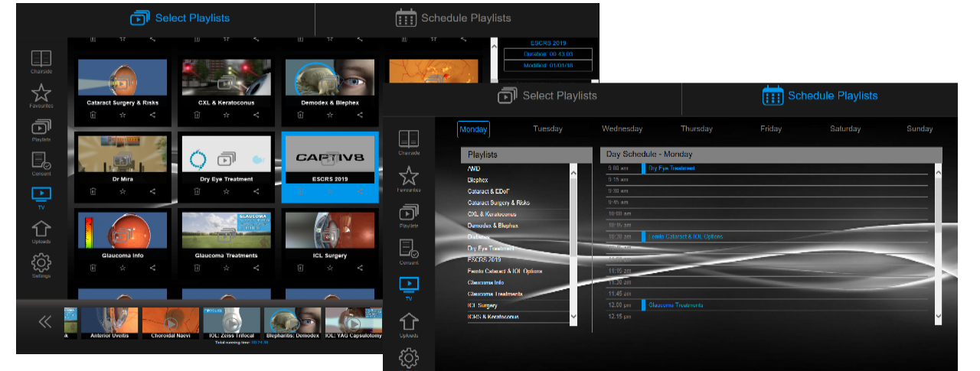Open Consent in the left window sidebar

coord(41,164)
